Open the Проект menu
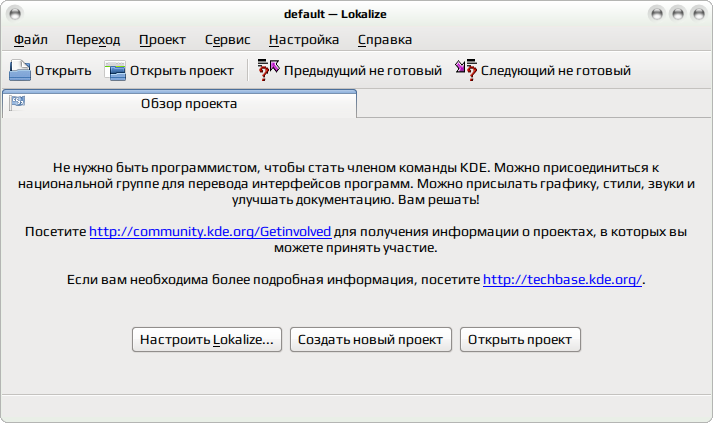Image resolution: width=713 pixels, height=423 pixels. tap(162, 40)
